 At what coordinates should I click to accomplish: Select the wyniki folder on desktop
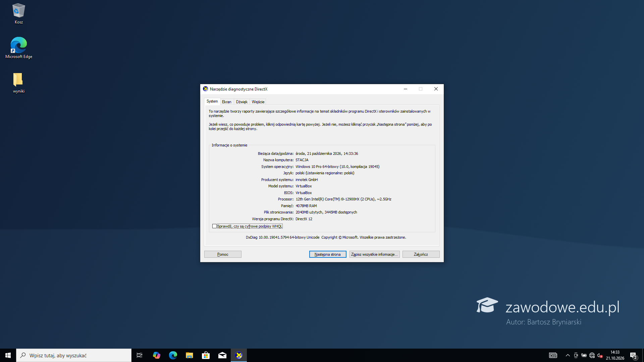click(18, 83)
